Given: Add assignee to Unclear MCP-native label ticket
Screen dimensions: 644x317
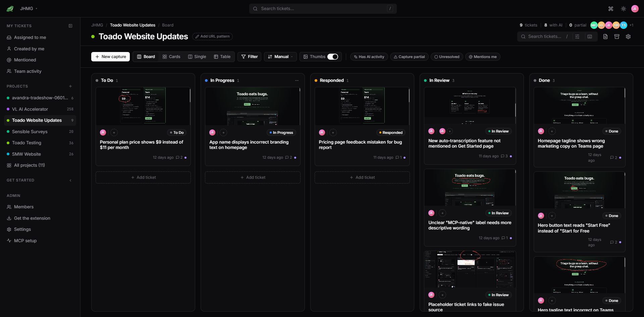Looking at the screenshot, I should click(x=442, y=213).
